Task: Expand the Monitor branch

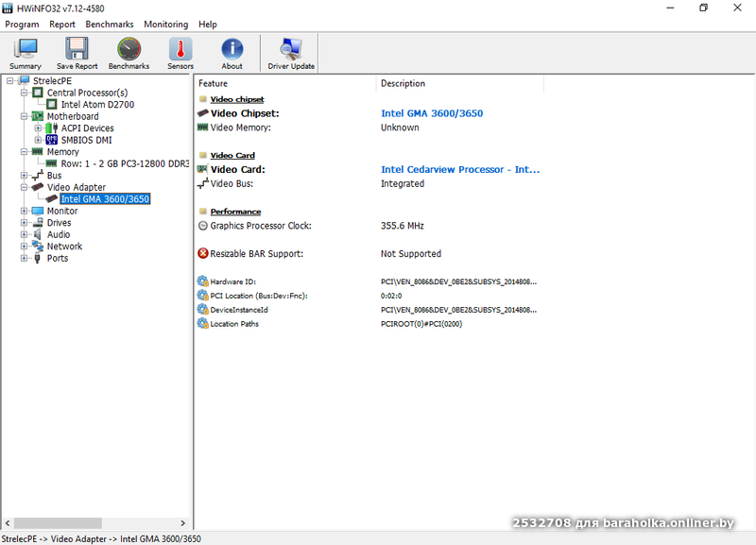Action: coord(24,211)
